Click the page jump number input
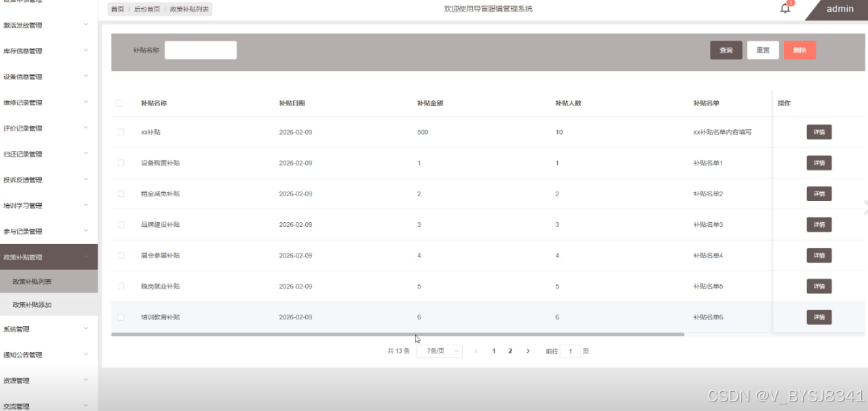Screen dimensions: 868x411 point(570,351)
